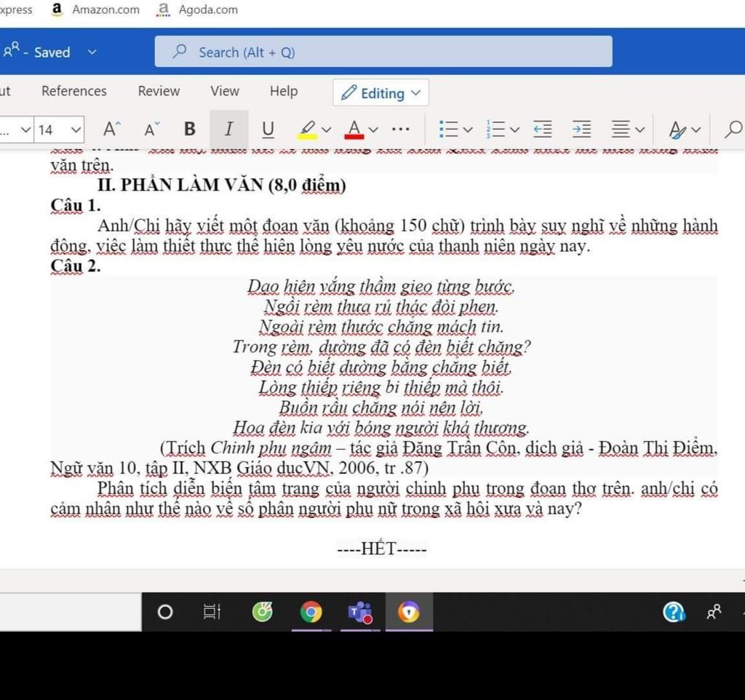Apply numbered list formatting
The image size is (745, 700).
pos(495,129)
